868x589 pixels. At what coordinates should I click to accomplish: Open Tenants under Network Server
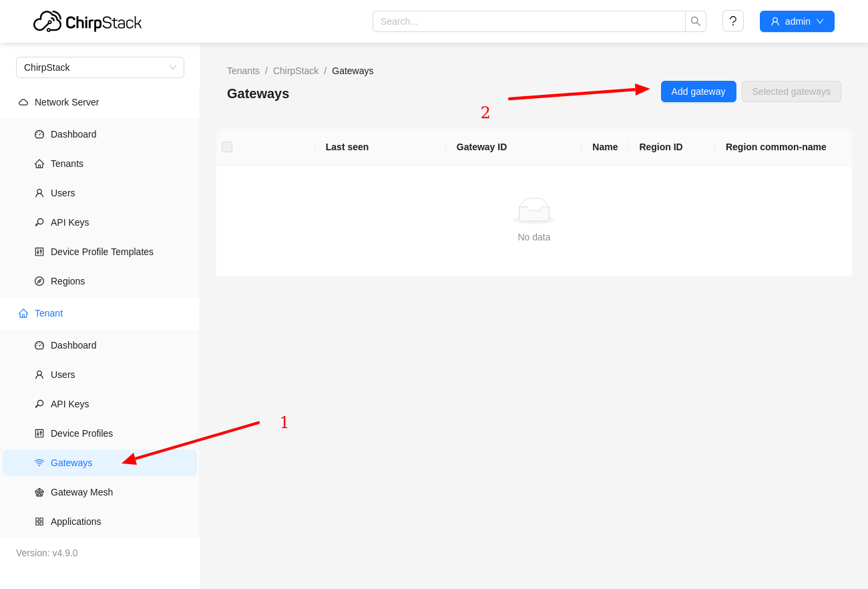tap(67, 164)
